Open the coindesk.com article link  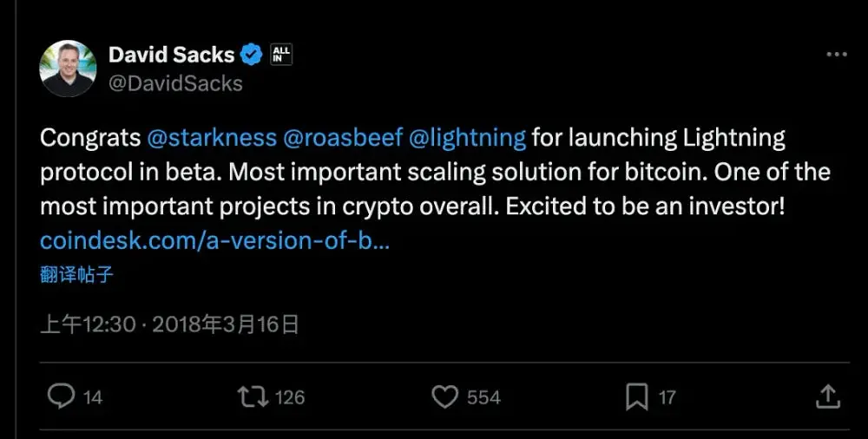coord(214,240)
